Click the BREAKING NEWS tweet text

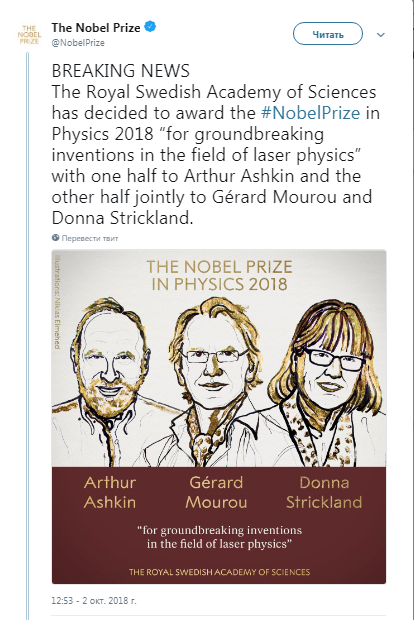[121, 71]
